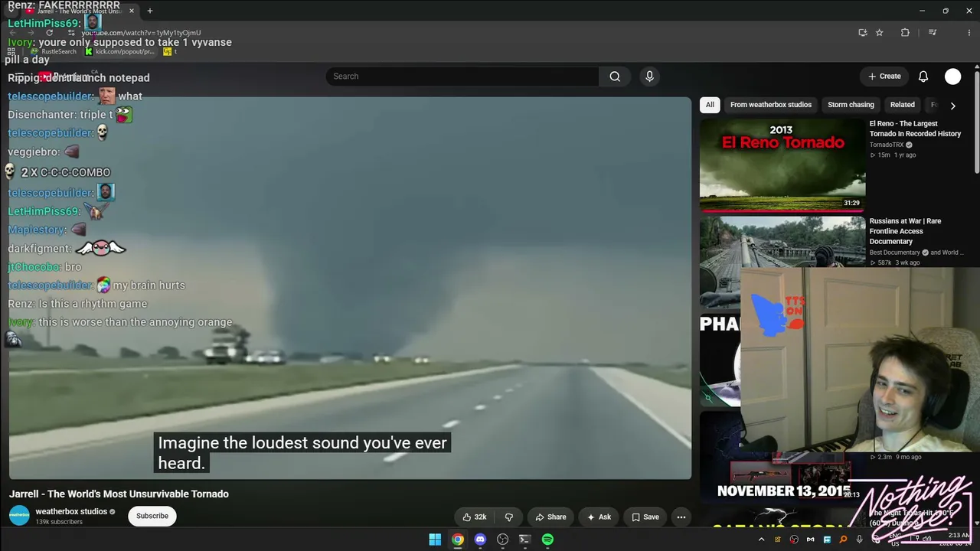Click the install/cast screen icon in address bar
This screenshot has width=980, height=551.
tap(863, 33)
